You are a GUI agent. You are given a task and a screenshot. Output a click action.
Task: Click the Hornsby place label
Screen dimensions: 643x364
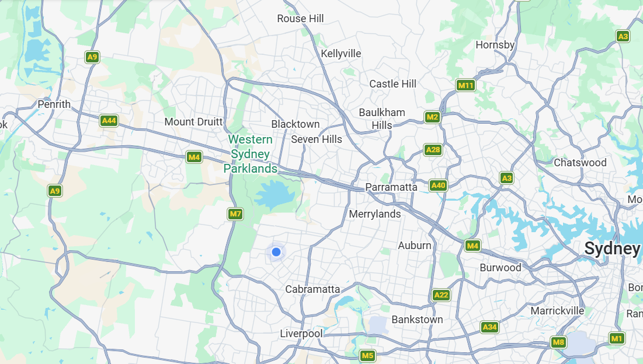pyautogui.click(x=495, y=45)
